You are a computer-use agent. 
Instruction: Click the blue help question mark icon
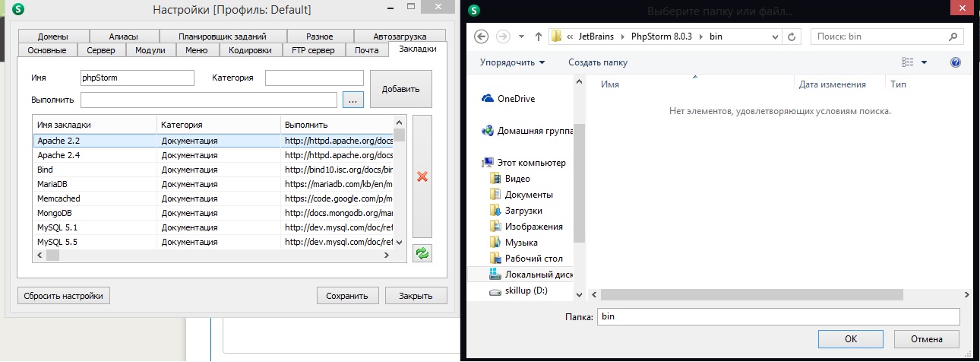tap(956, 62)
